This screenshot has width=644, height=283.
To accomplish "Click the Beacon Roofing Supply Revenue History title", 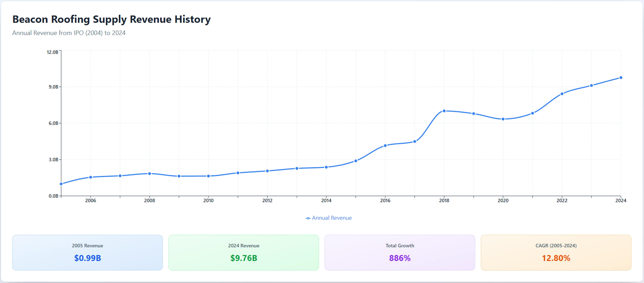I will click(x=112, y=19).
